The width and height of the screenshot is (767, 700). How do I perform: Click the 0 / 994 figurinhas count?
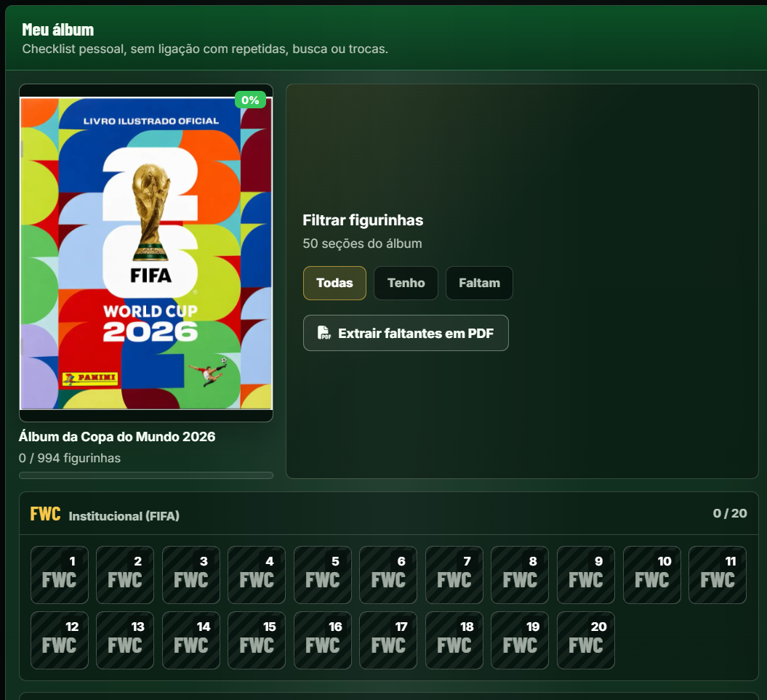[70, 458]
